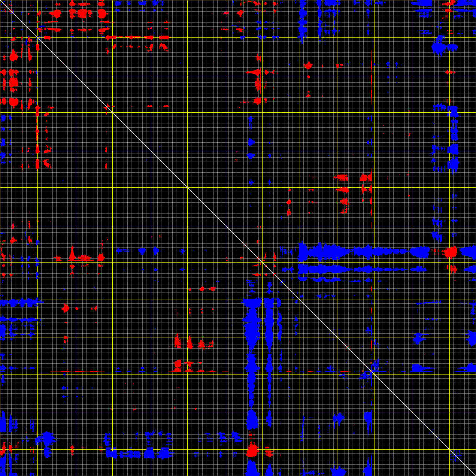Screen dimensions: 476x476
Task: Click the thin red vertical streak right of center
Action: click(372, 112)
